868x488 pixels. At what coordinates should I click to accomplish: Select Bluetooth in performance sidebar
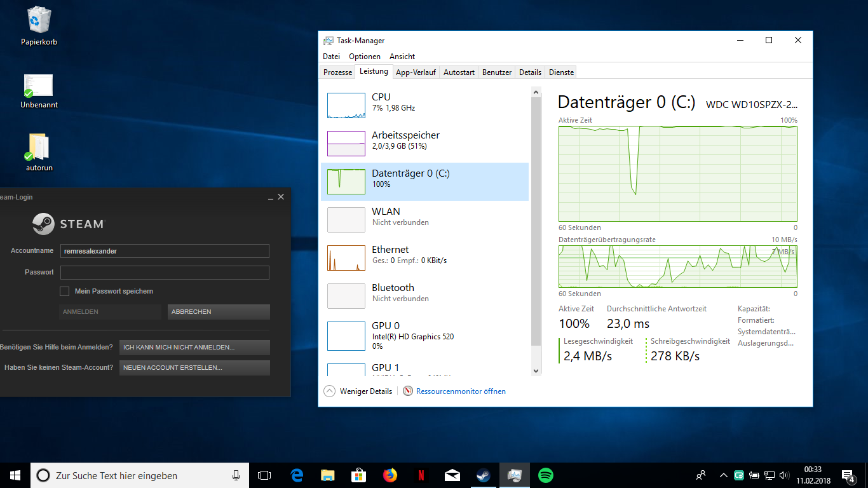424,296
